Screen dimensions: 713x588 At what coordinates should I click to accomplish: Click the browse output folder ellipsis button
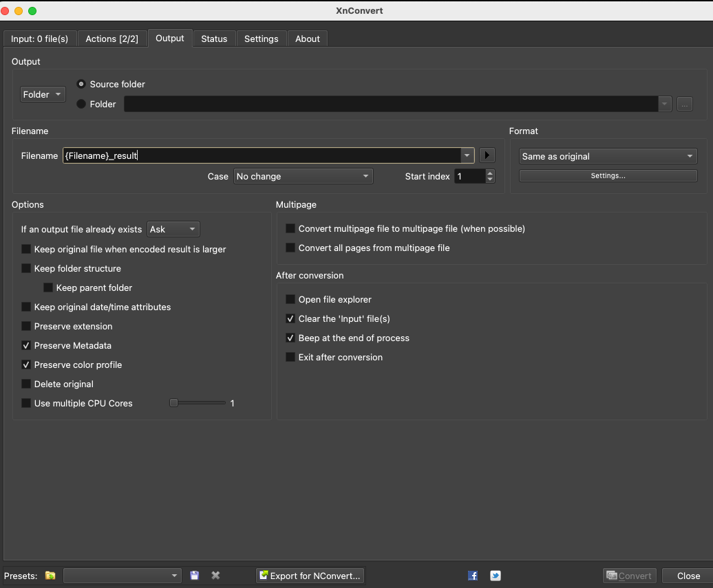684,104
